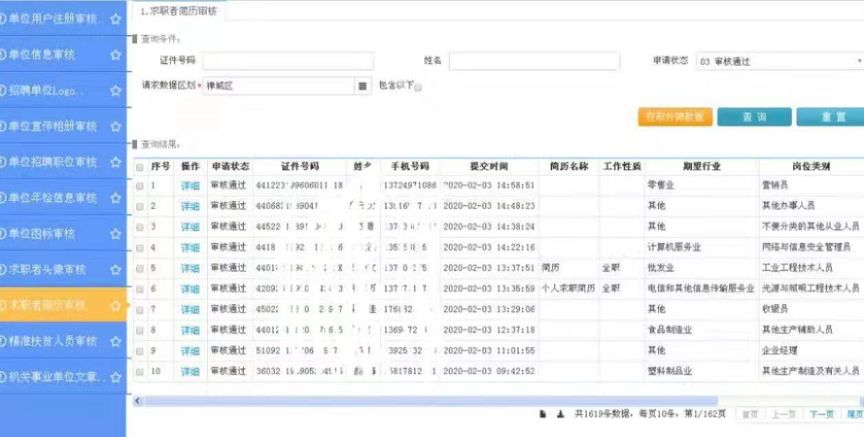Favorite the 单位宣传相册审核 entry
This screenshot has height=437, width=864.
[x=115, y=127]
